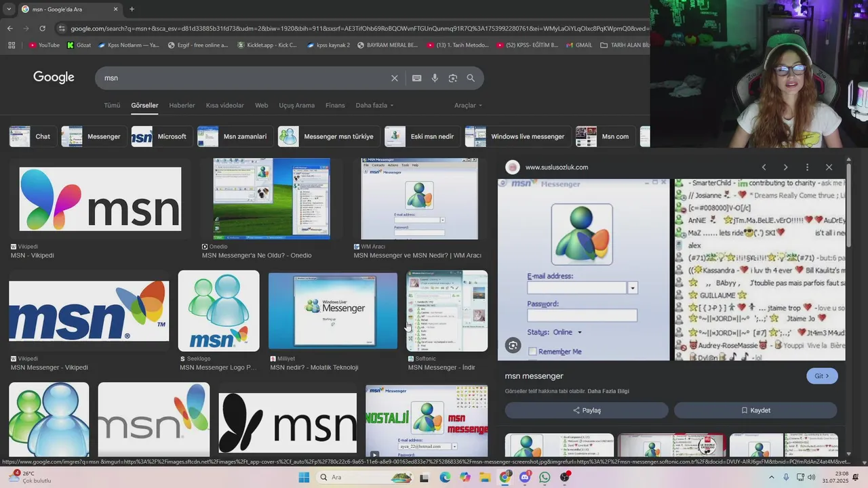Open the YouTube bookmark
Screen dimensions: 868x488
coord(44,45)
